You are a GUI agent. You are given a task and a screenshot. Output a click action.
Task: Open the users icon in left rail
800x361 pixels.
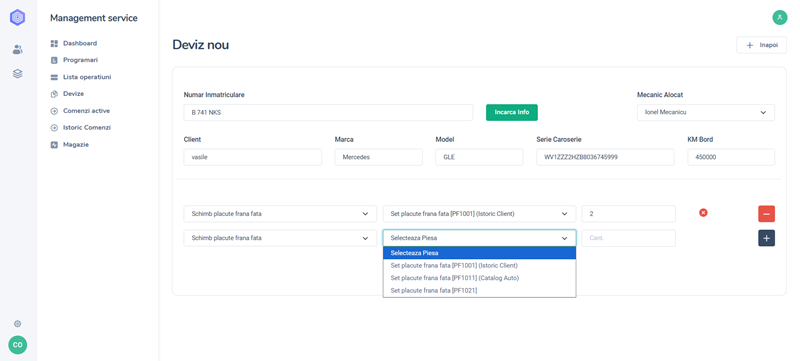point(17,49)
